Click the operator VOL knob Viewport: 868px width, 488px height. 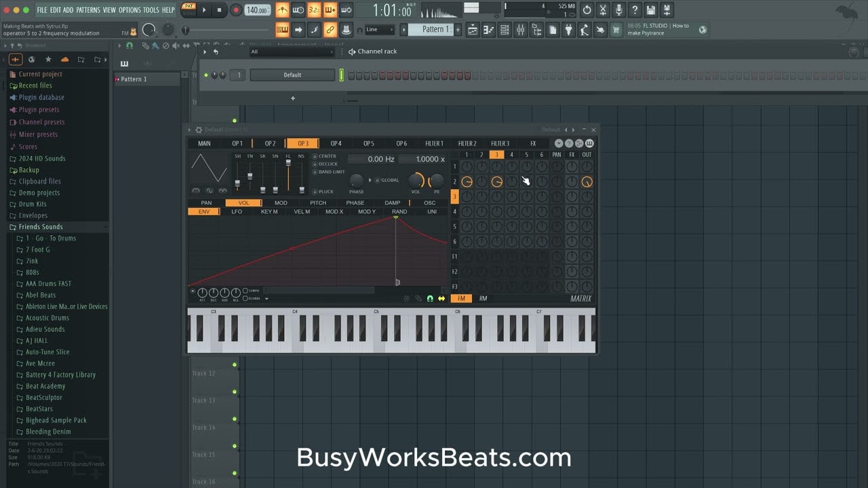(x=416, y=180)
